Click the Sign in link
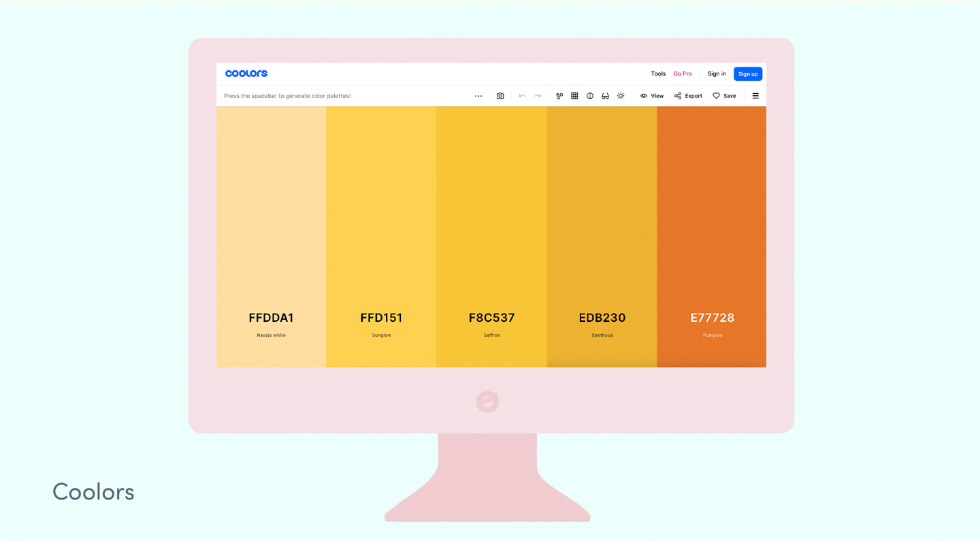980x541 pixels. (717, 73)
